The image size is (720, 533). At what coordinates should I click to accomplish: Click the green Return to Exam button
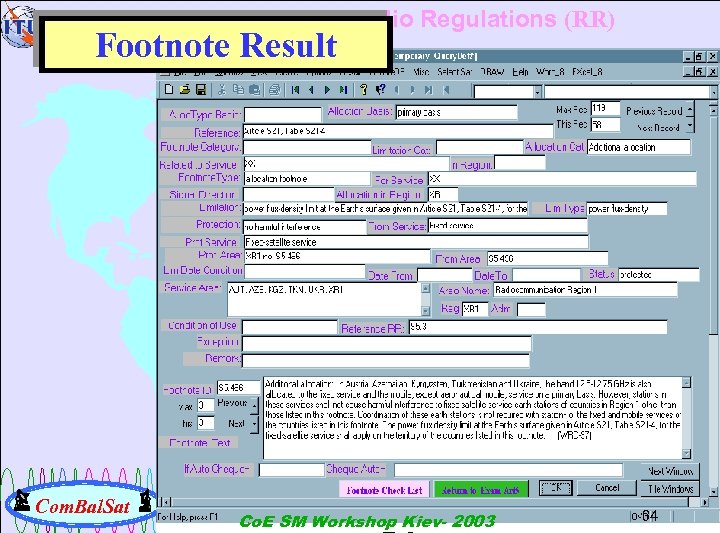[481, 490]
